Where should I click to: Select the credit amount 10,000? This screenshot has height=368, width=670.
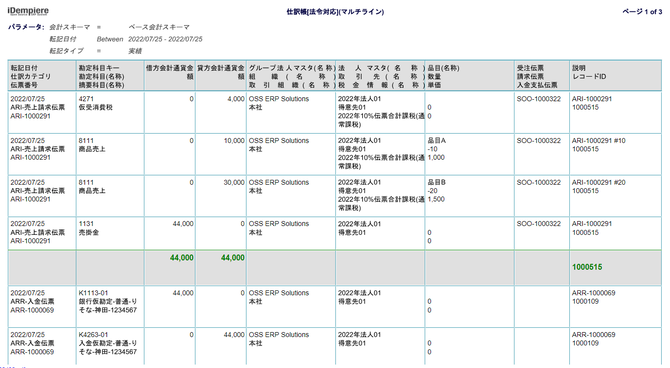point(234,141)
